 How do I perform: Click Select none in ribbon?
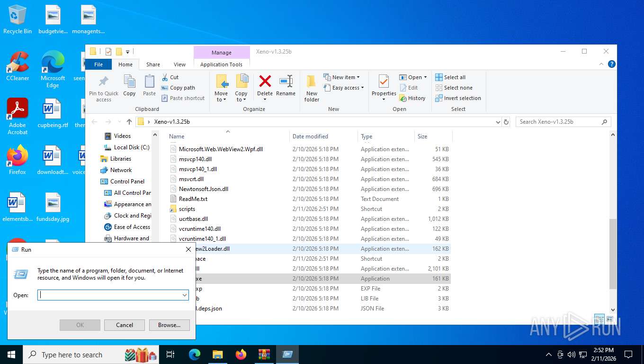click(454, 88)
